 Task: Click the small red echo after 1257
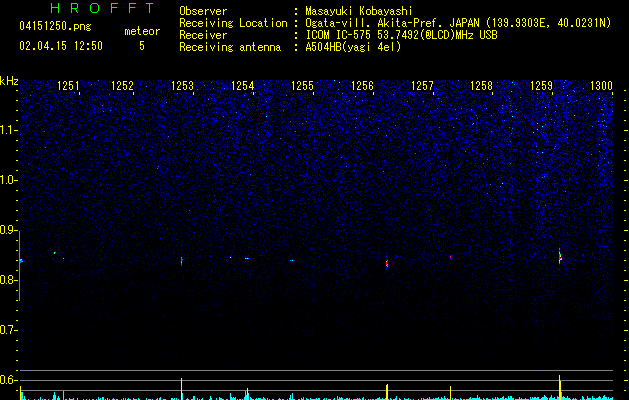(x=450, y=257)
